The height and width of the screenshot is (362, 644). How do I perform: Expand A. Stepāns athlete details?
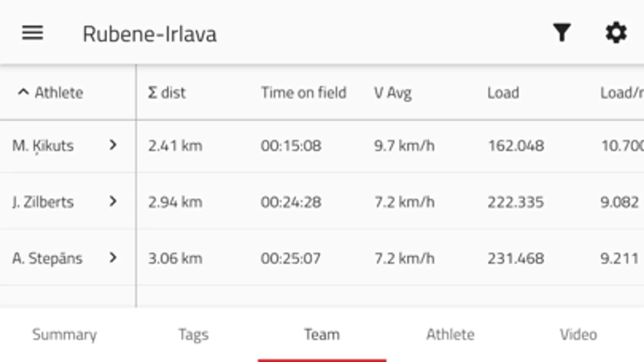coord(113,258)
